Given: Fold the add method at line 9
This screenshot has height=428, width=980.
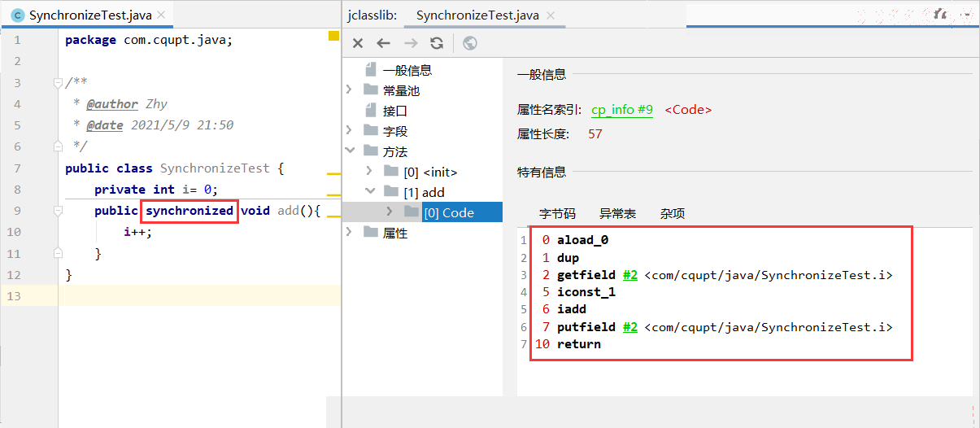Looking at the screenshot, I should pos(58,211).
